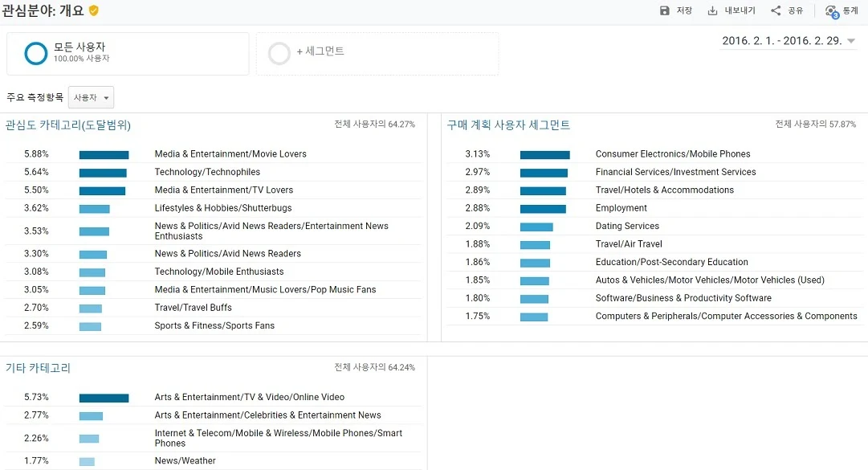The image size is (868, 470).
Task: Click the 5.64% percentage value
Action: coord(37,172)
